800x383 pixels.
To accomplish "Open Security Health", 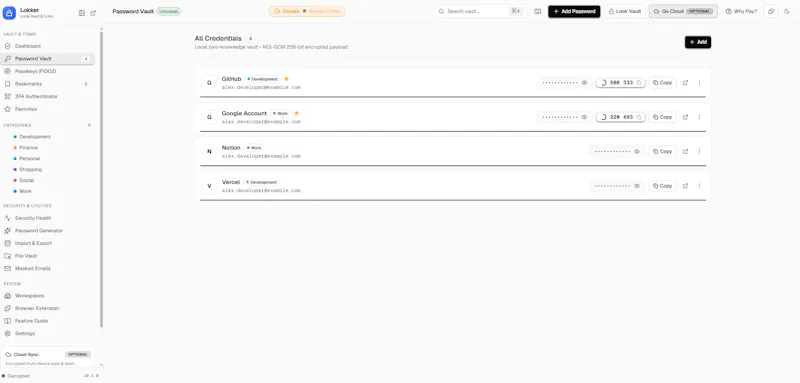I will coord(47,218).
